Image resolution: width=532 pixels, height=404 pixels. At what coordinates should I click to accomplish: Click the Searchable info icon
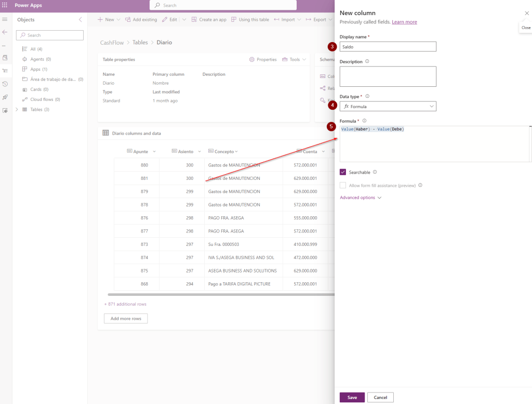pyautogui.click(x=375, y=172)
